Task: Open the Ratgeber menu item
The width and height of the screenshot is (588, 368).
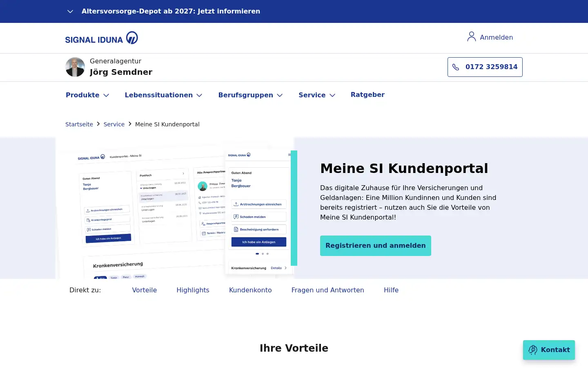Action: (x=367, y=94)
